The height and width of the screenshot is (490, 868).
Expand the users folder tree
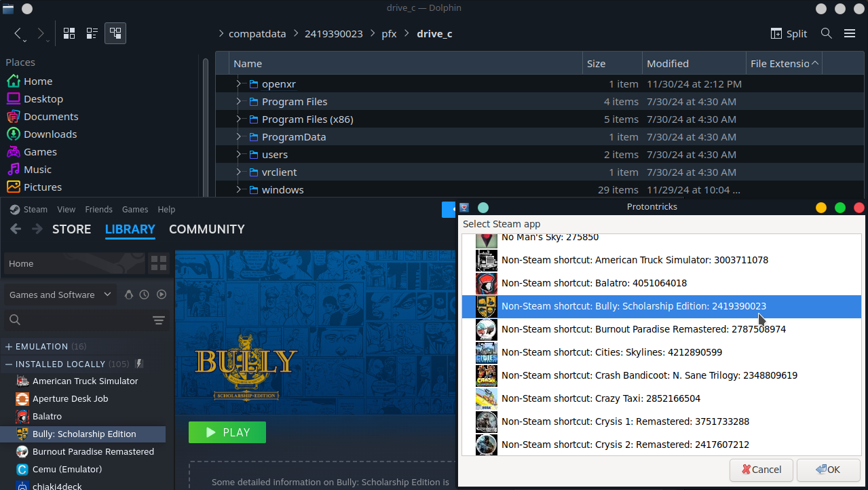238,154
